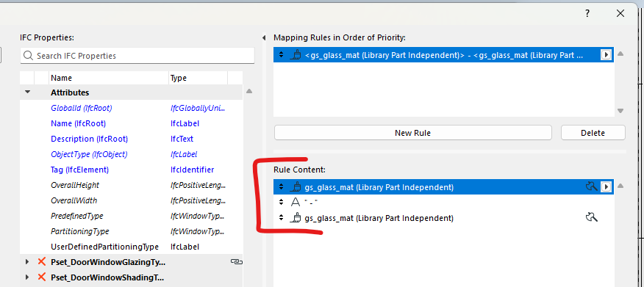Viewport: 644px width, 287px height.
Task: Close the dialog with the X button
Action: pyautogui.click(x=620, y=13)
